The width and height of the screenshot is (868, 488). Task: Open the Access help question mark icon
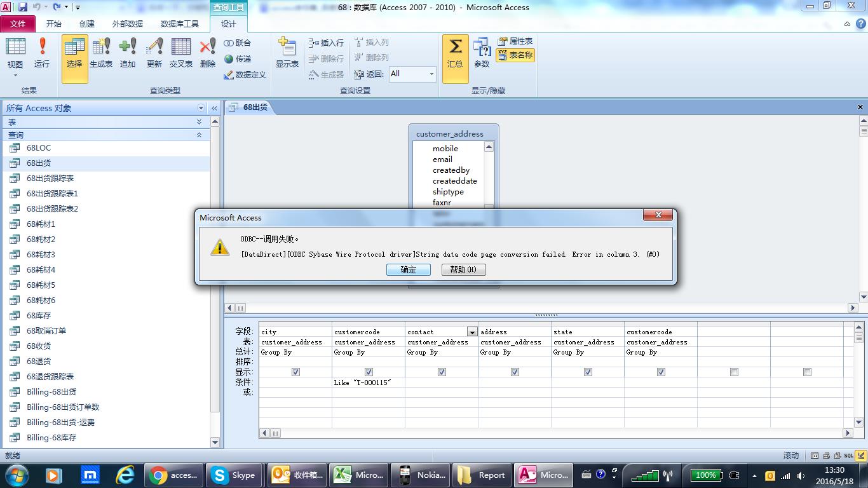click(860, 24)
